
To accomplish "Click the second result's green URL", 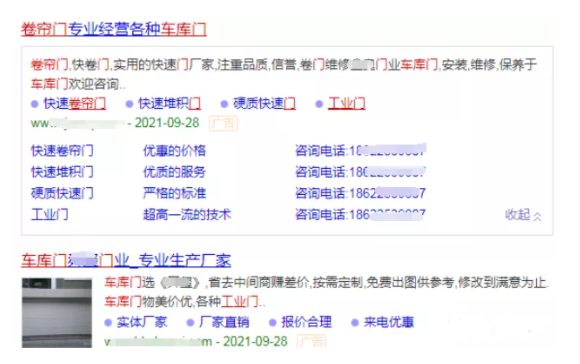I will click(158, 341).
